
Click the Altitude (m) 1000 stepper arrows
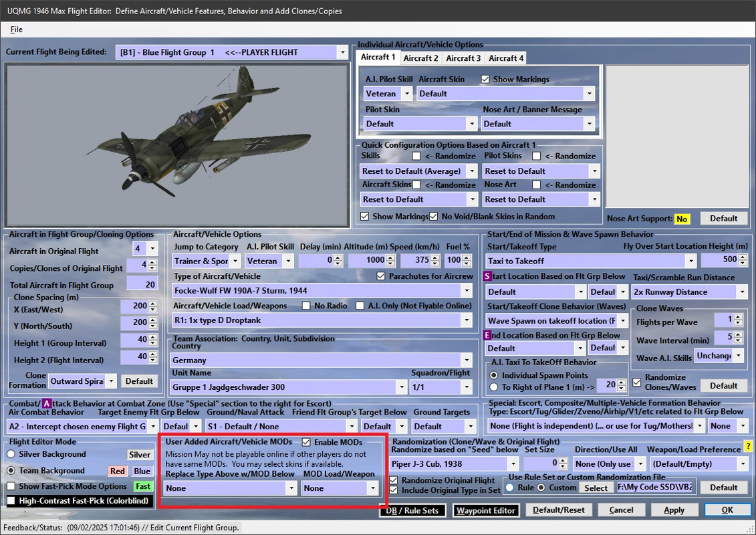tap(390, 261)
